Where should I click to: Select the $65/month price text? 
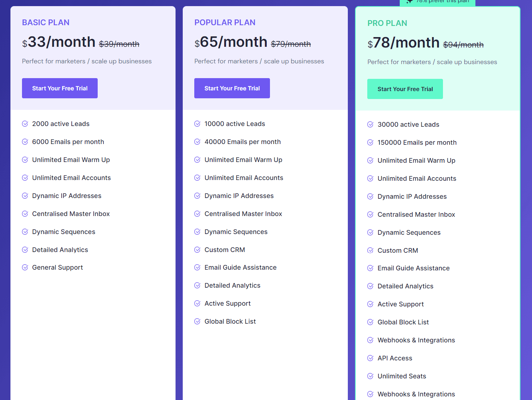click(231, 42)
